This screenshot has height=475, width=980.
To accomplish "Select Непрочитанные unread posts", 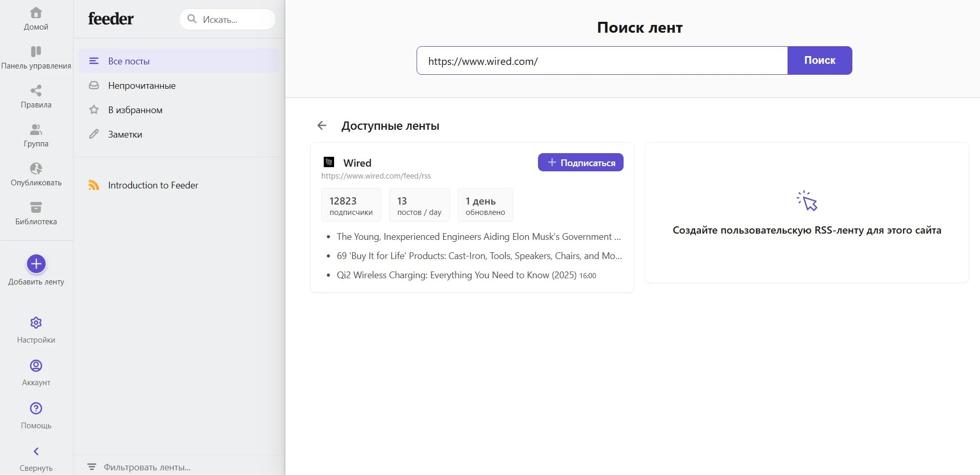I will [179, 85].
